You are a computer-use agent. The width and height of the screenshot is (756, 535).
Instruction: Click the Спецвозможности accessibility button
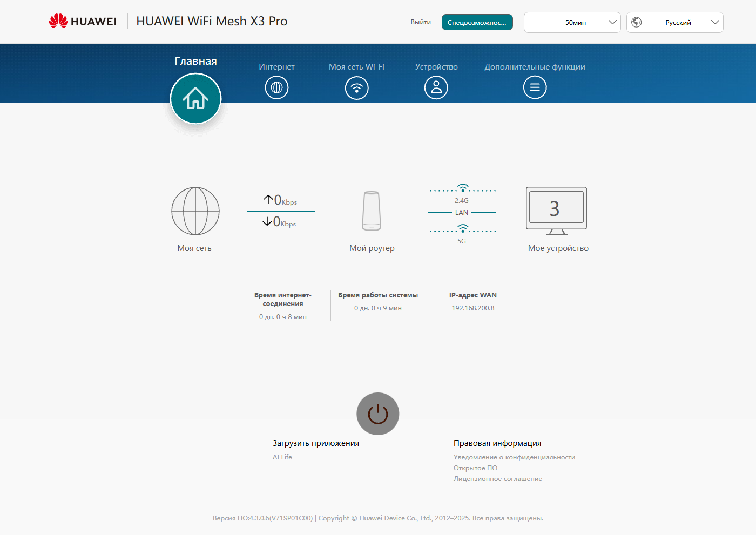click(x=477, y=22)
